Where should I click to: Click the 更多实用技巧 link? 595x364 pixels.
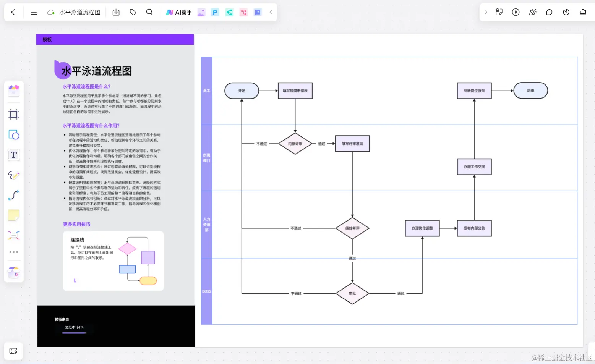pos(76,224)
